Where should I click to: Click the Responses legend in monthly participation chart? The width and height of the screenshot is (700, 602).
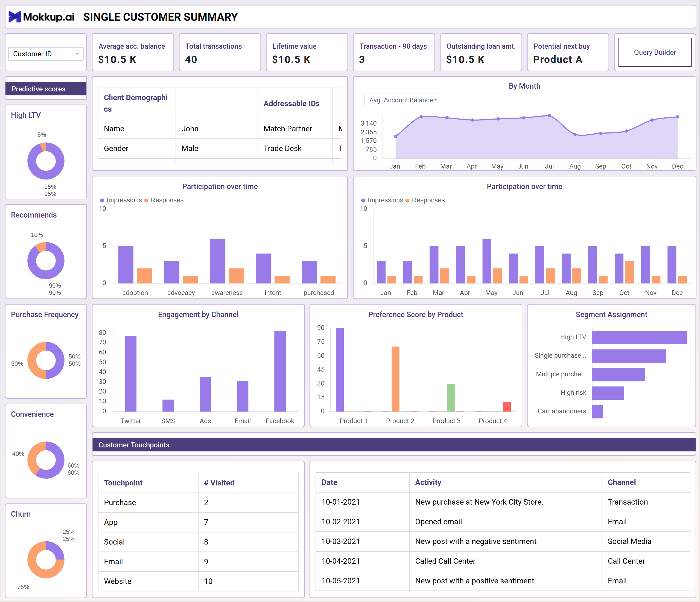point(425,200)
